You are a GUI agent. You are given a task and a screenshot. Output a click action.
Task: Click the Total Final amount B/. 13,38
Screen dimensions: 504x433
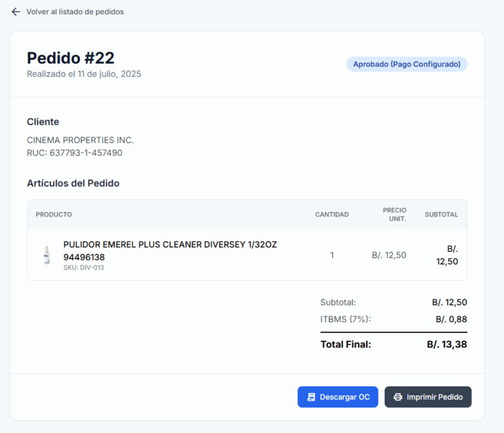point(446,344)
